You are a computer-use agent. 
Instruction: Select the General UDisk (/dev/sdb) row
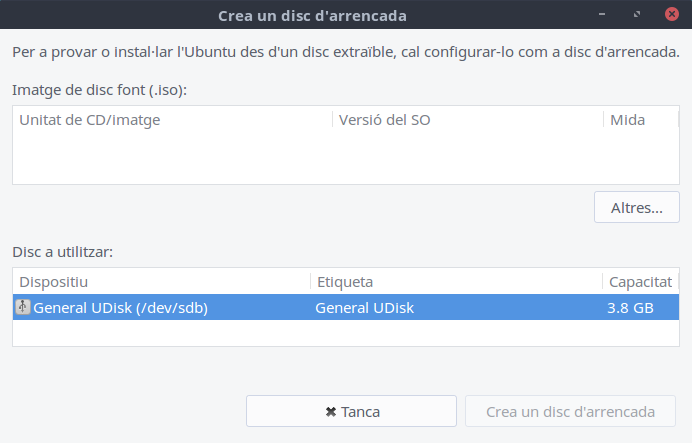[x=346, y=307]
